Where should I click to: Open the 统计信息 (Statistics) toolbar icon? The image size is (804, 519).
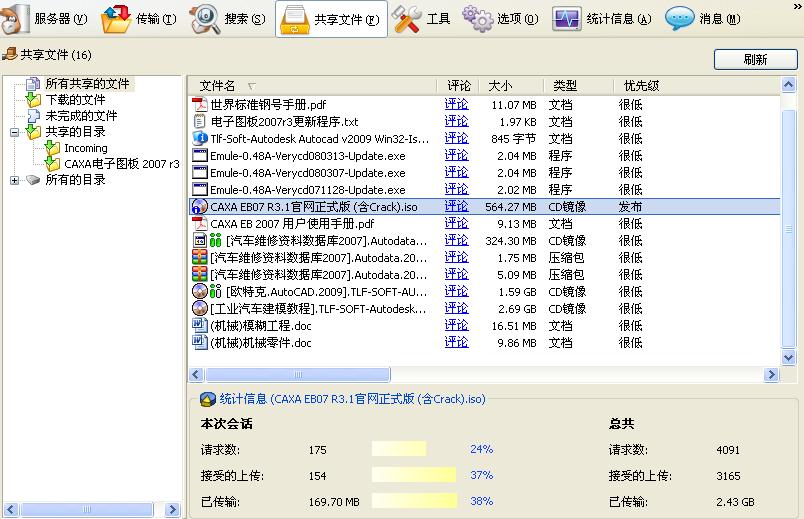567,19
